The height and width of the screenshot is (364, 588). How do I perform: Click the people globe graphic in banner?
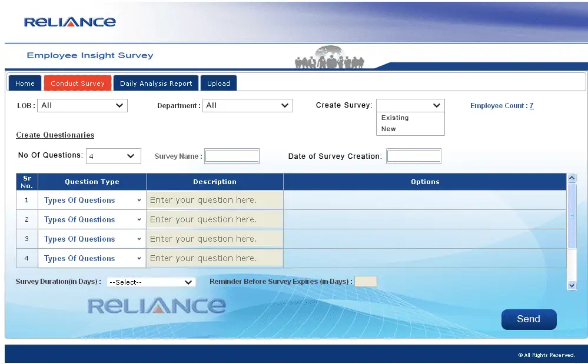click(330, 58)
